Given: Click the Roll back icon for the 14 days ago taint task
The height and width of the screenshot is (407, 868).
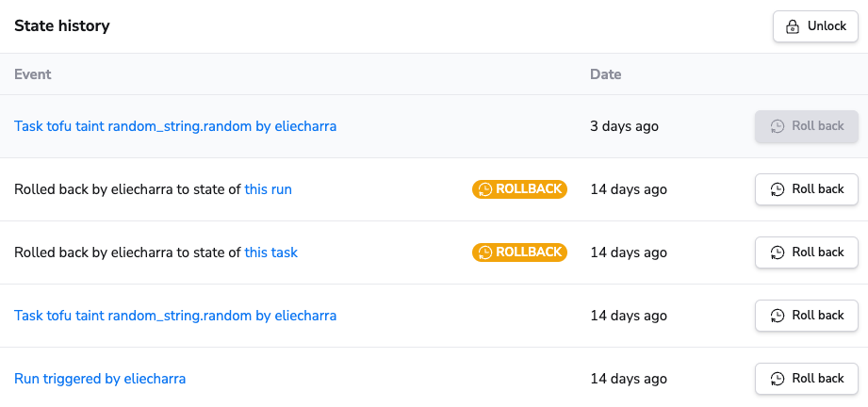Looking at the screenshot, I should coord(778,316).
